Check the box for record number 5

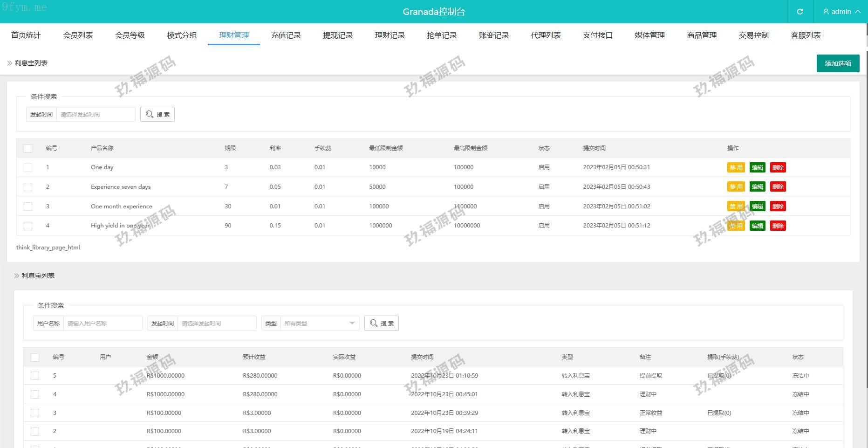[x=35, y=376]
